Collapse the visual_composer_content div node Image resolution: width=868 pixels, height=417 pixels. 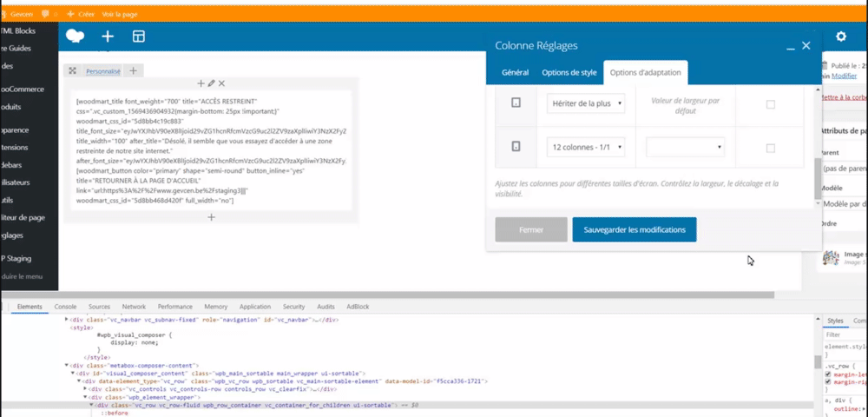coord(73,374)
